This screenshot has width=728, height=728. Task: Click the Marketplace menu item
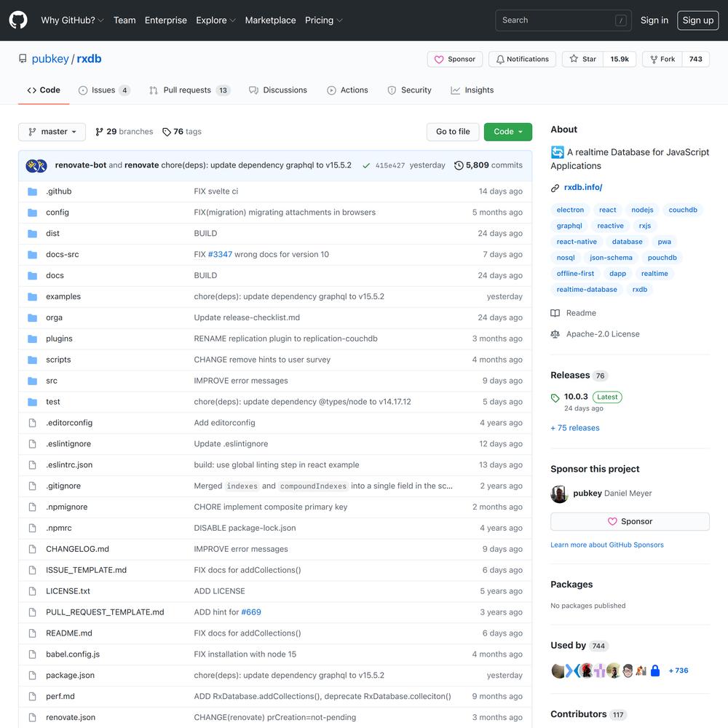click(270, 20)
